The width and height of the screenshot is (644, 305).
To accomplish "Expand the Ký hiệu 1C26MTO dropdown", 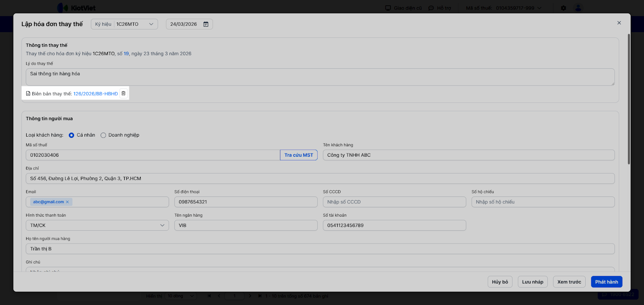I will click(151, 24).
